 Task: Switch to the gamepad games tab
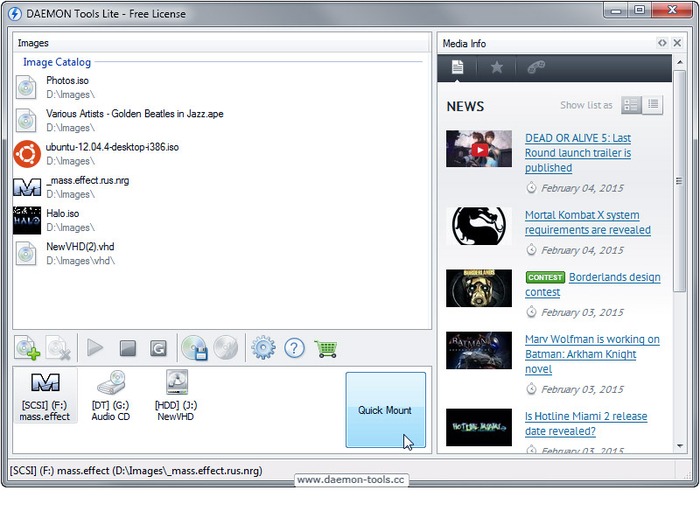536,67
